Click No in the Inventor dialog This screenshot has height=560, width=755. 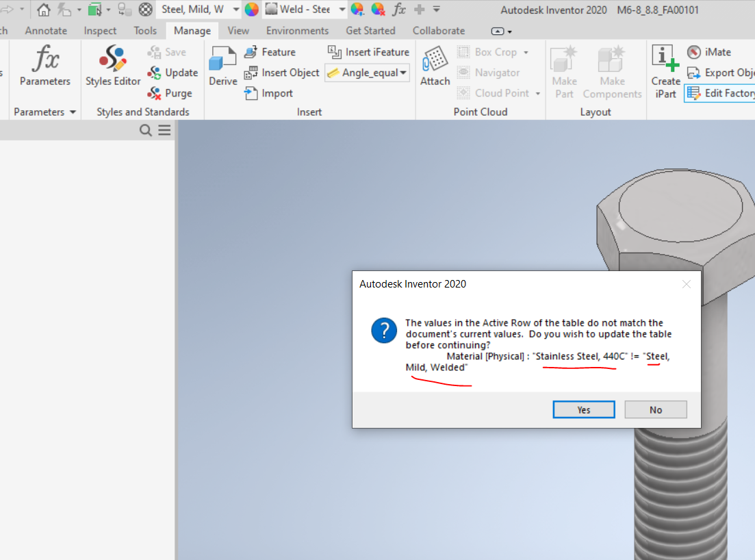point(655,409)
